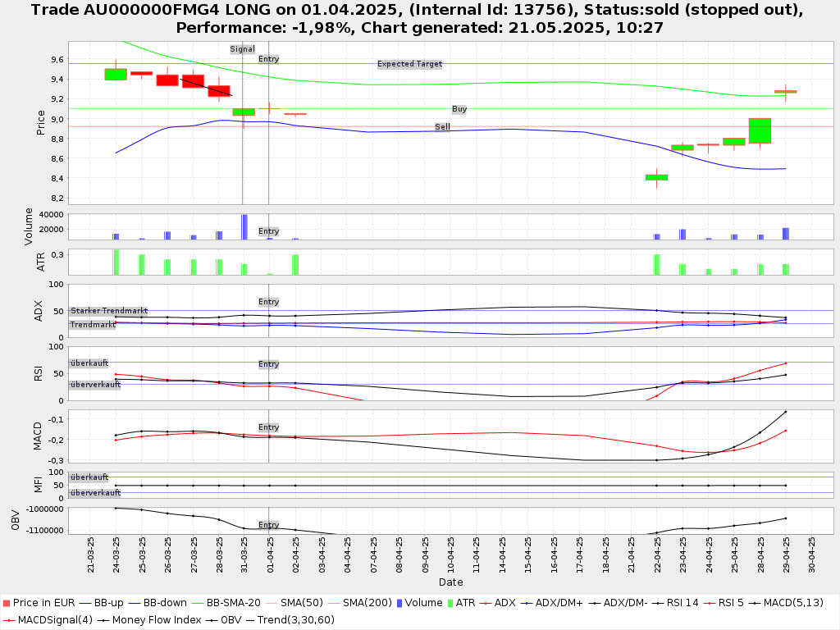Click the überkauft label in the RSI panel
840x630 pixels.
pos(89,363)
